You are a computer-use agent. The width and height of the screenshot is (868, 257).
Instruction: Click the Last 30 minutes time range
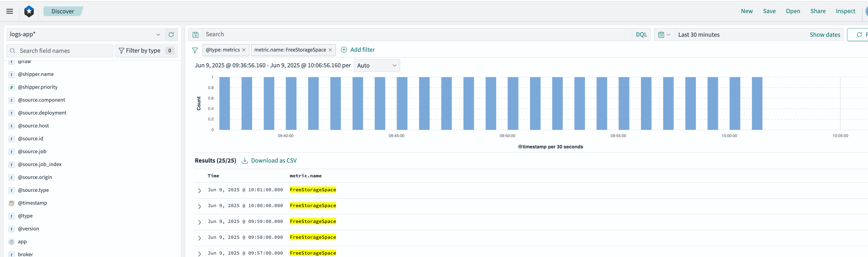coord(698,35)
